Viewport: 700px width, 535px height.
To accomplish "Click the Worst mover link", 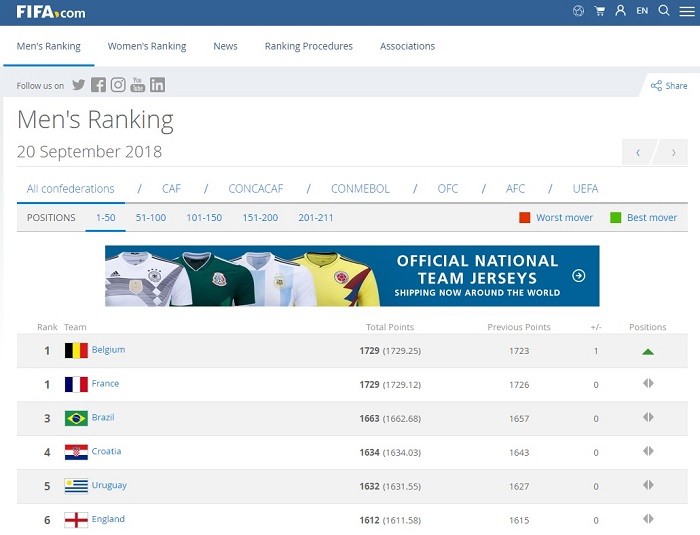I will click(x=564, y=217).
